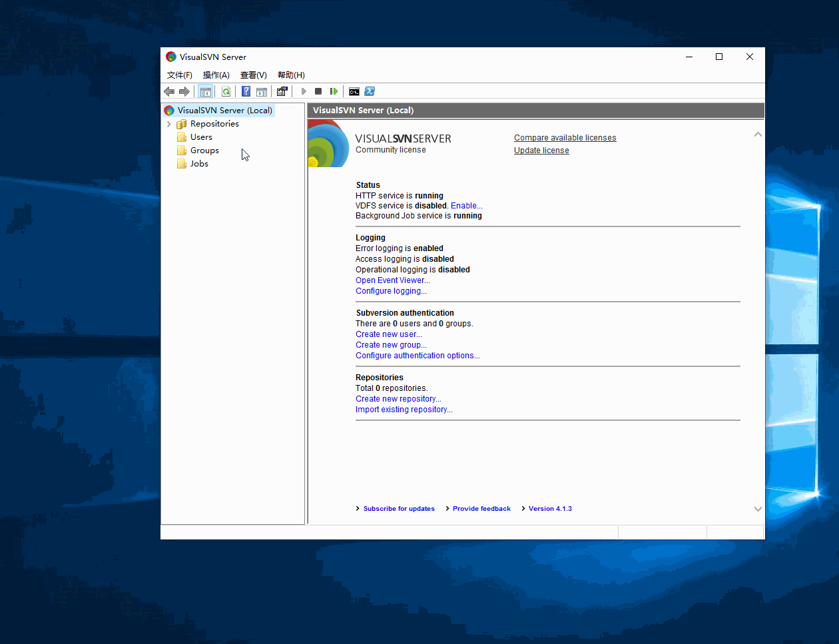Toggle the Show/Hide Action Pane icon
Viewport: 839px width, 644px height.
[x=262, y=91]
